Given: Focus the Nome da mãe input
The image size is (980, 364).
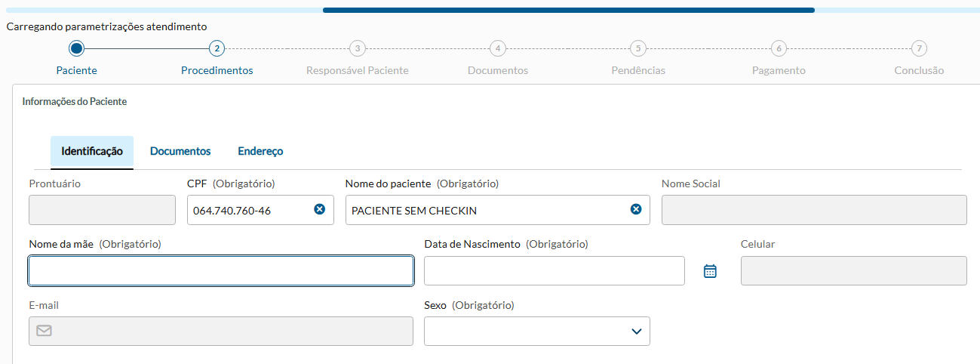Looking at the screenshot, I should click(x=221, y=271).
